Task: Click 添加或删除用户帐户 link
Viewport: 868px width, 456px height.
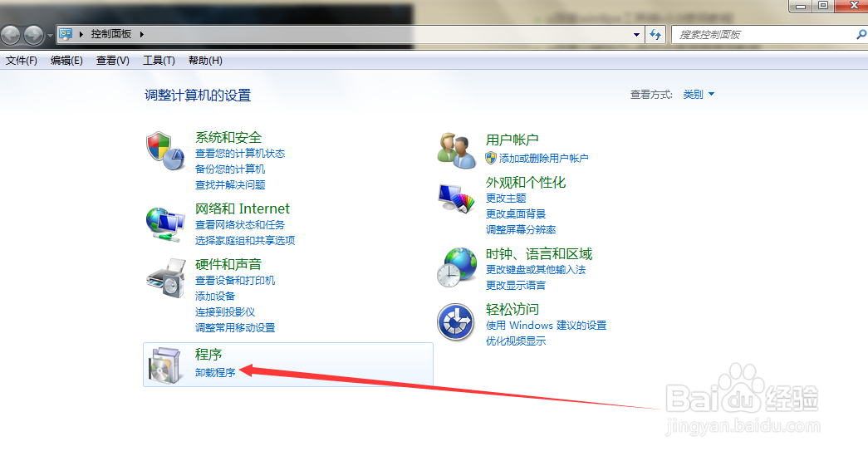Action: coord(543,159)
